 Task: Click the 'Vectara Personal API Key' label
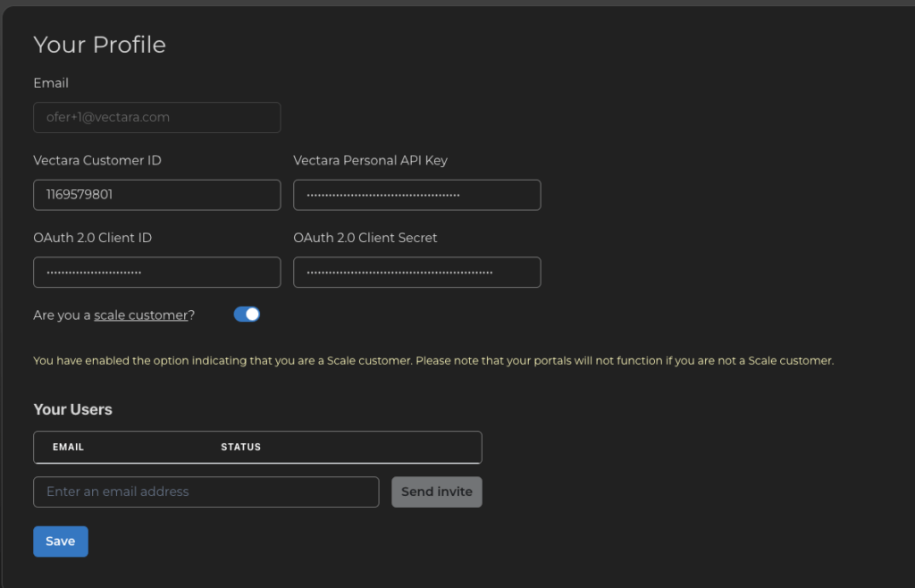click(370, 161)
